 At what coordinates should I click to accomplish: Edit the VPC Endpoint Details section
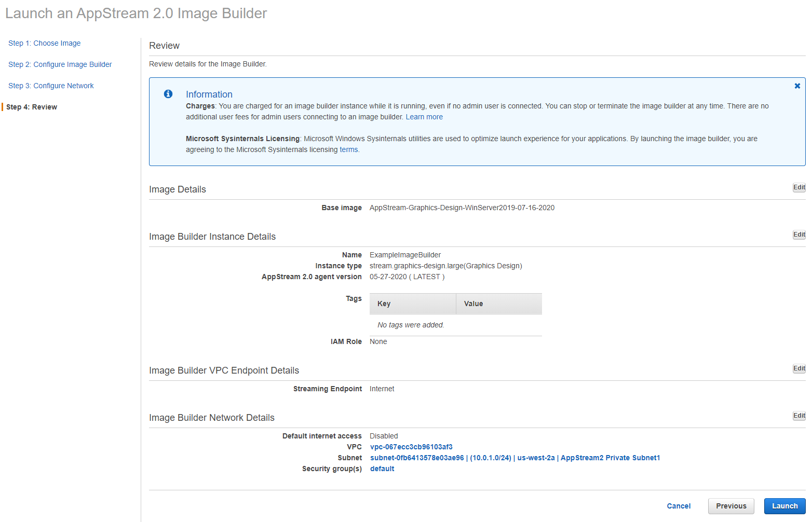799,368
